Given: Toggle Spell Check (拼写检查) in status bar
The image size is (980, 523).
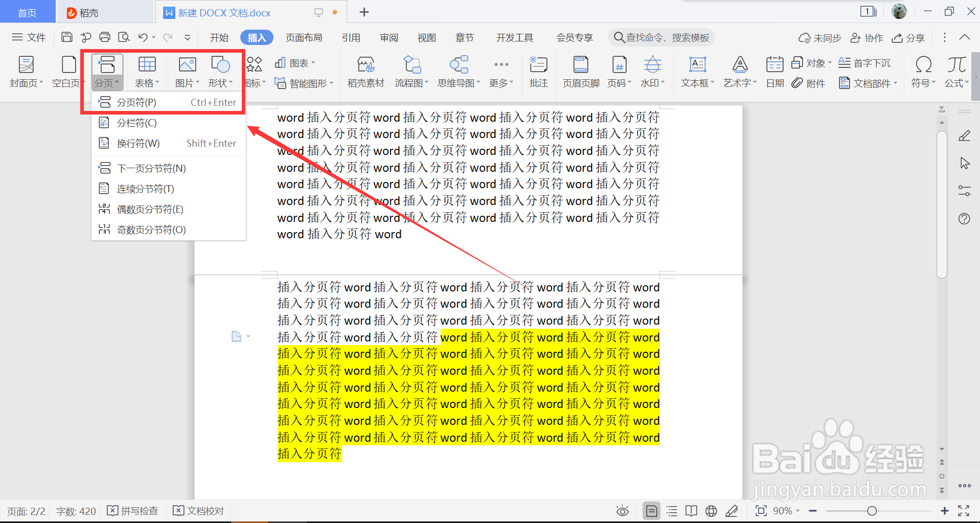Looking at the screenshot, I should click(x=133, y=511).
